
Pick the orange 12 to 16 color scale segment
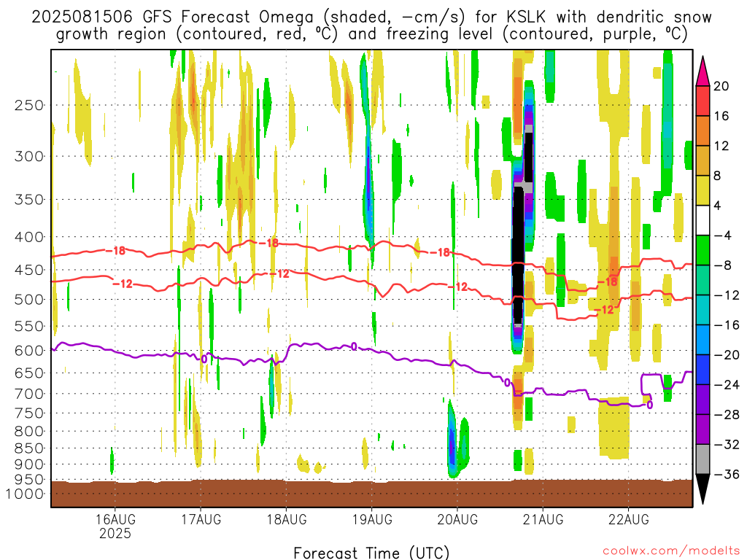703,131
